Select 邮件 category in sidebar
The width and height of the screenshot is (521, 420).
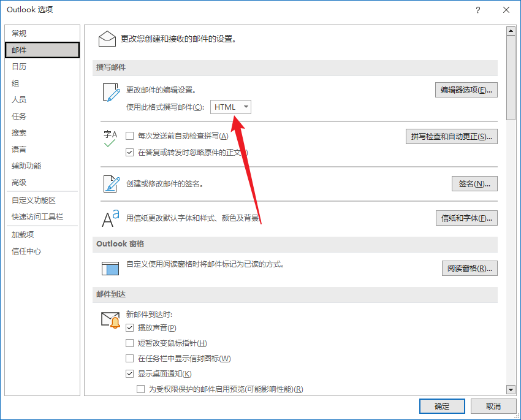(x=42, y=50)
